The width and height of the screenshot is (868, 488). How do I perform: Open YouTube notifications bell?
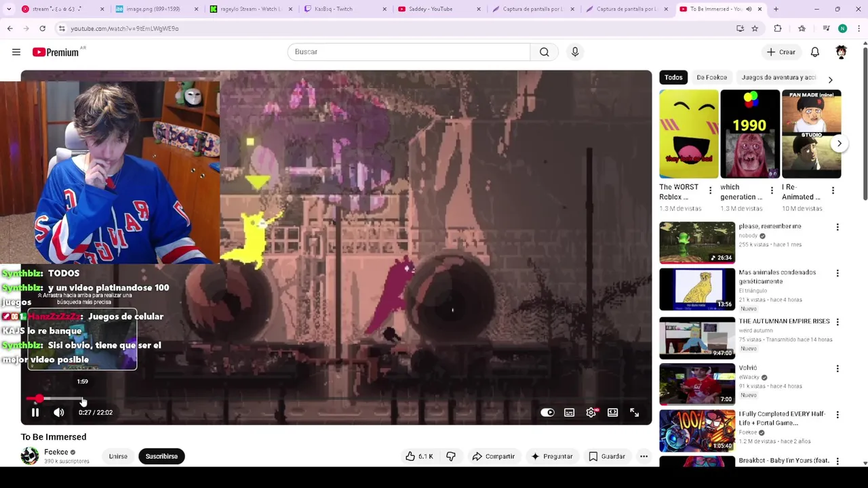815,52
